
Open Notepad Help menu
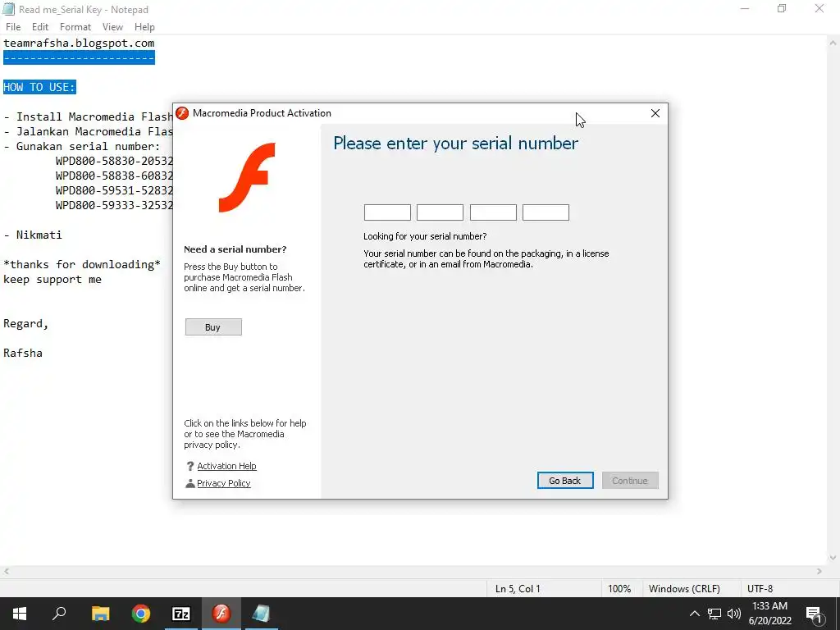pyautogui.click(x=144, y=27)
